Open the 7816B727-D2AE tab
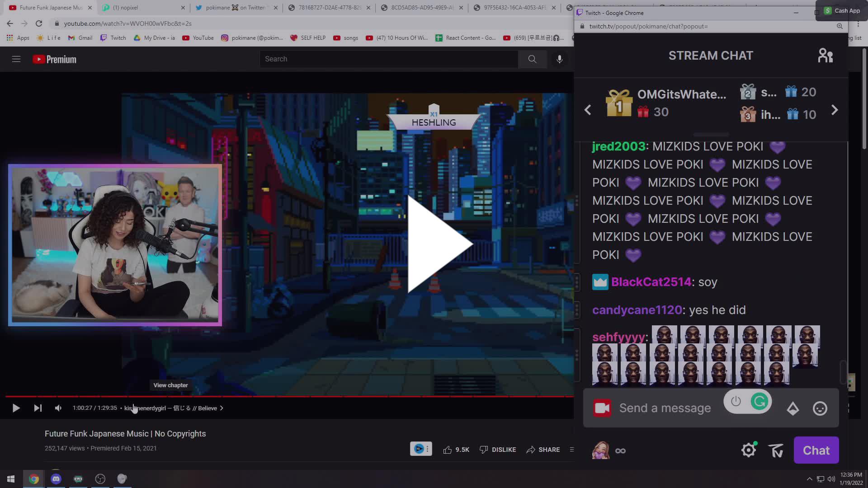Screen dimensions: 868x488 tap(329, 8)
